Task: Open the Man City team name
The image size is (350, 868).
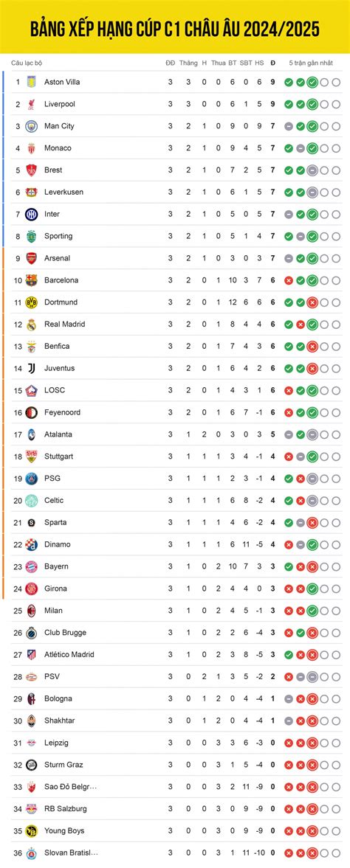Action: point(59,126)
